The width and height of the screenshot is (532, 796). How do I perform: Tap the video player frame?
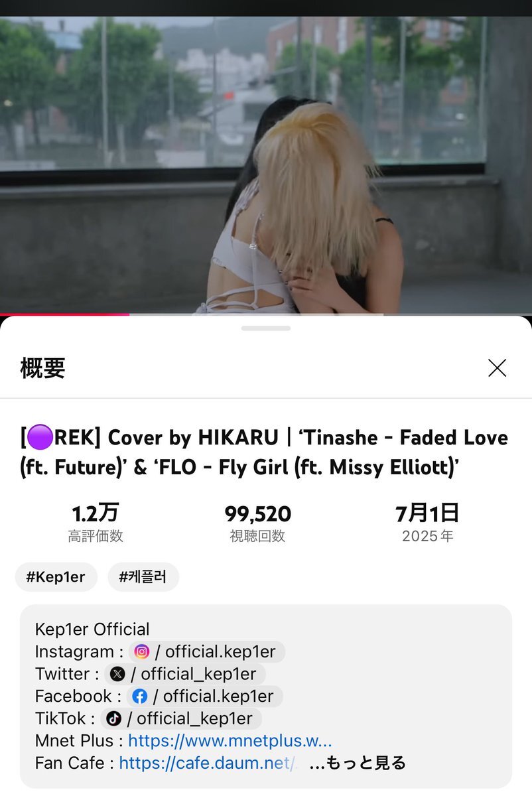[266, 165]
